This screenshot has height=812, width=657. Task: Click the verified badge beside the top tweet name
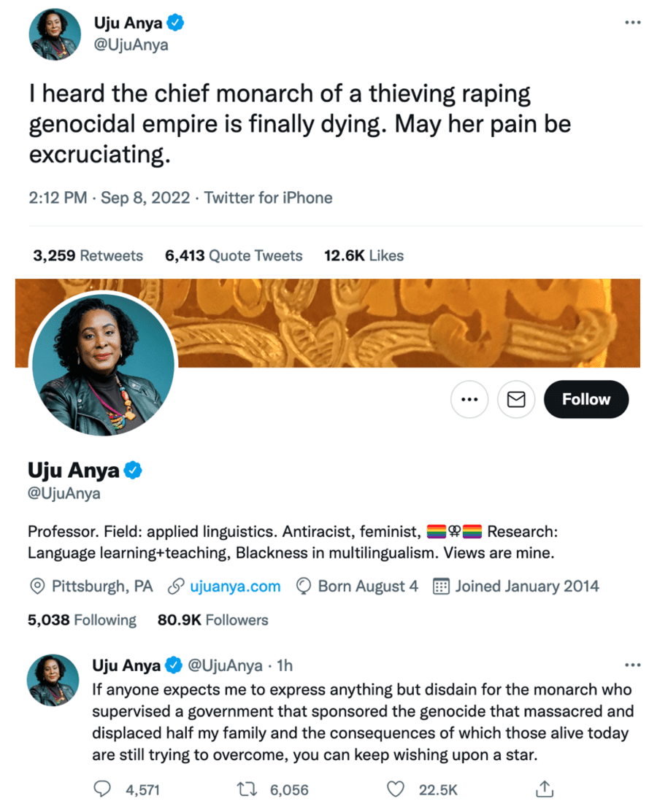(176, 24)
